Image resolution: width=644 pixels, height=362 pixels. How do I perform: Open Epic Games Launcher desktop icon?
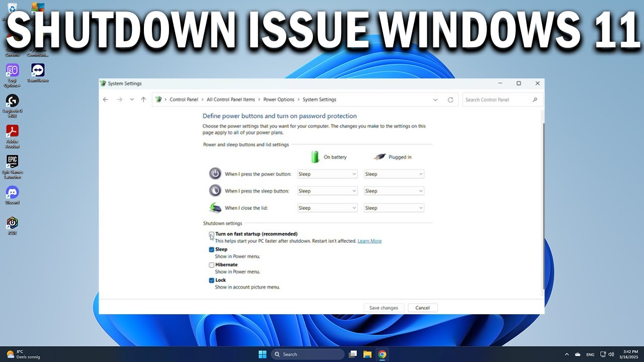pyautogui.click(x=12, y=167)
